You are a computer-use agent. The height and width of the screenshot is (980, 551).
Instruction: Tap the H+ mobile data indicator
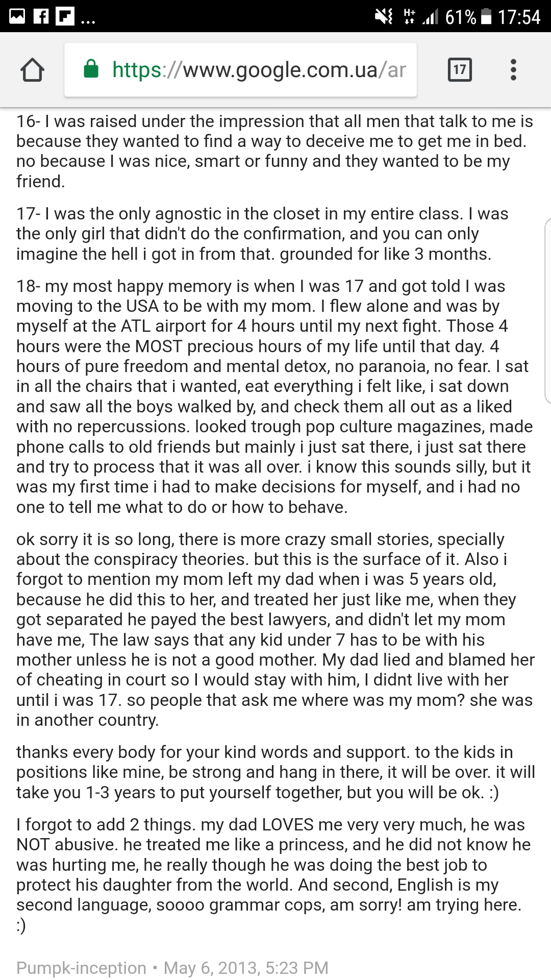click(x=409, y=16)
